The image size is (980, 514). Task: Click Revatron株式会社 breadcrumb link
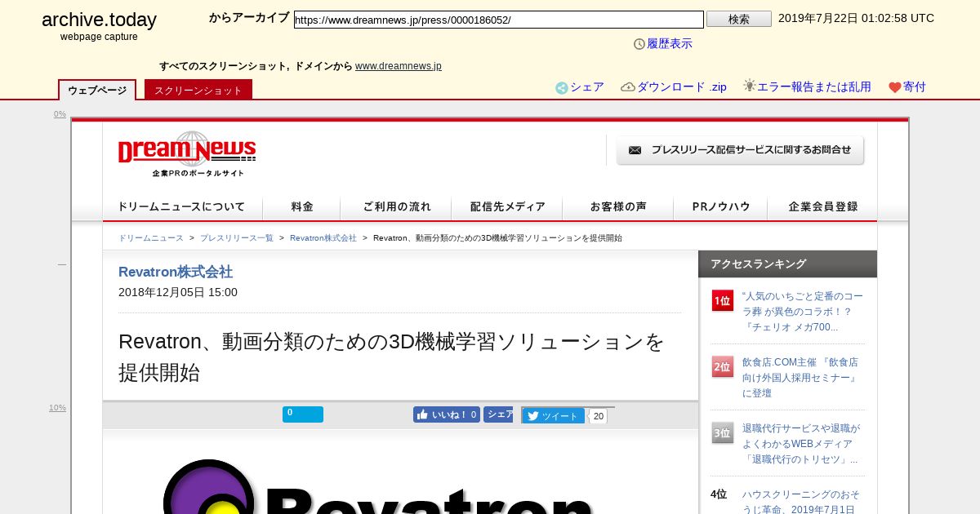[323, 238]
